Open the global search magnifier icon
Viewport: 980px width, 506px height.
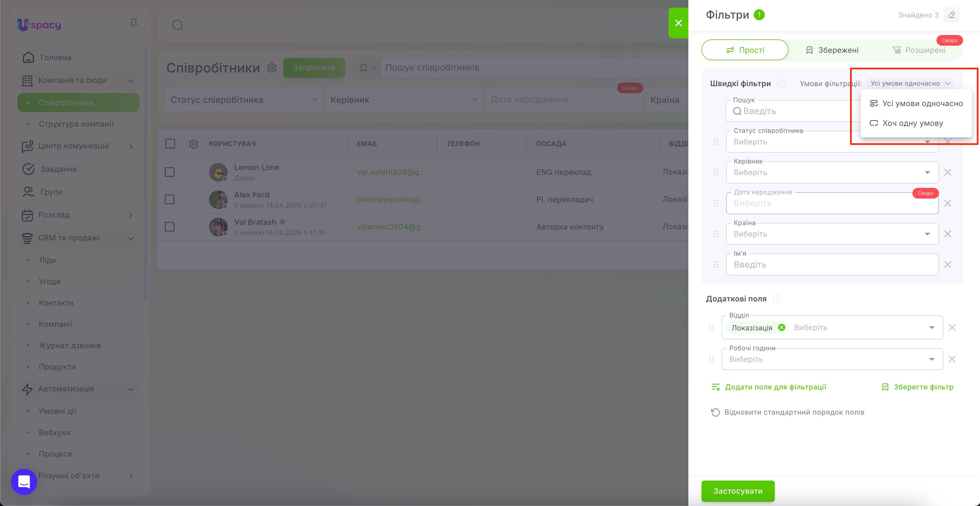(x=178, y=25)
